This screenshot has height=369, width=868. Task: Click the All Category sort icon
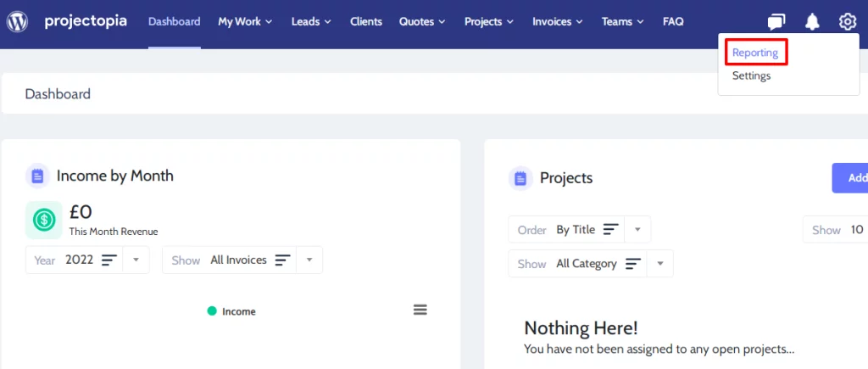(633, 264)
